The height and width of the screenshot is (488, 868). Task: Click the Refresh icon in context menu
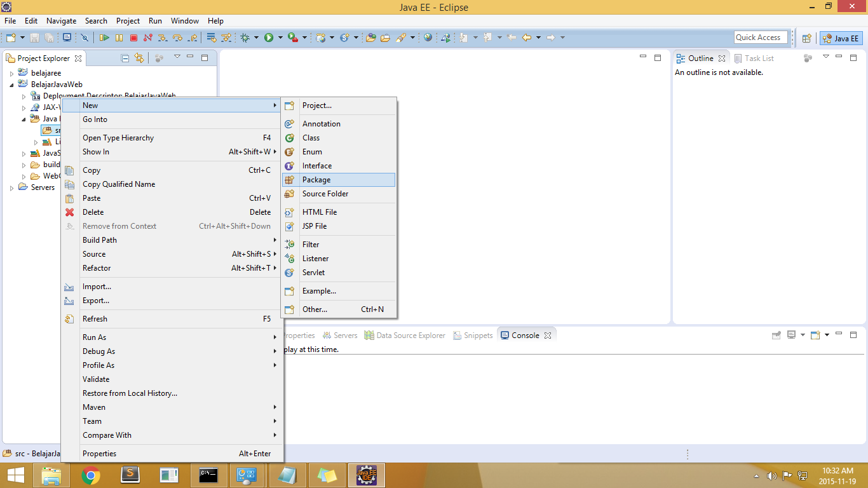click(x=69, y=319)
